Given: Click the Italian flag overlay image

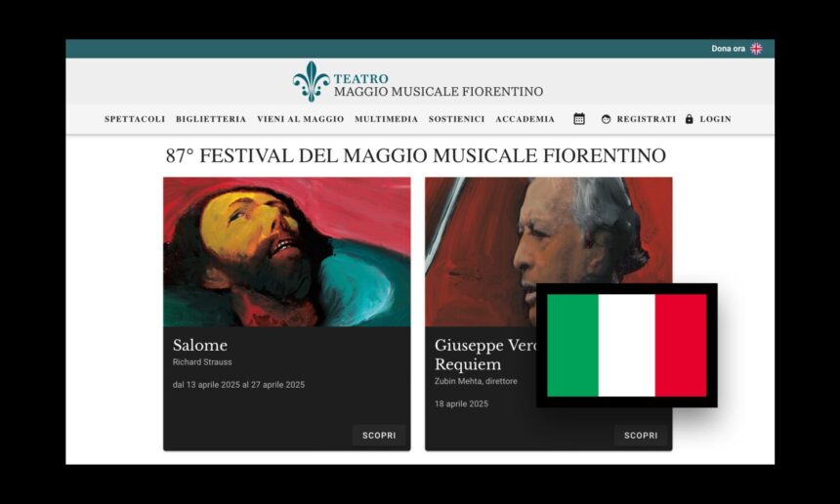Looking at the screenshot, I should coord(627,346).
